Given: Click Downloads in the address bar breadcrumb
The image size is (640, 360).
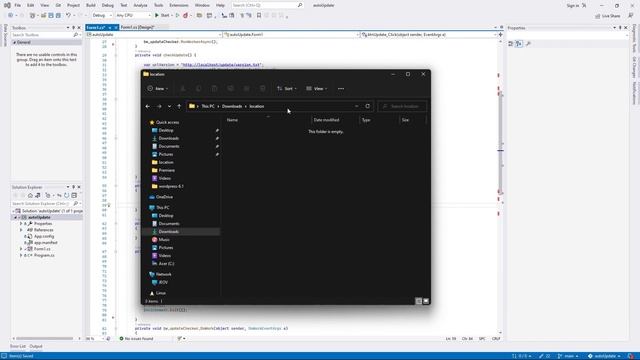Looking at the screenshot, I should coord(232,106).
